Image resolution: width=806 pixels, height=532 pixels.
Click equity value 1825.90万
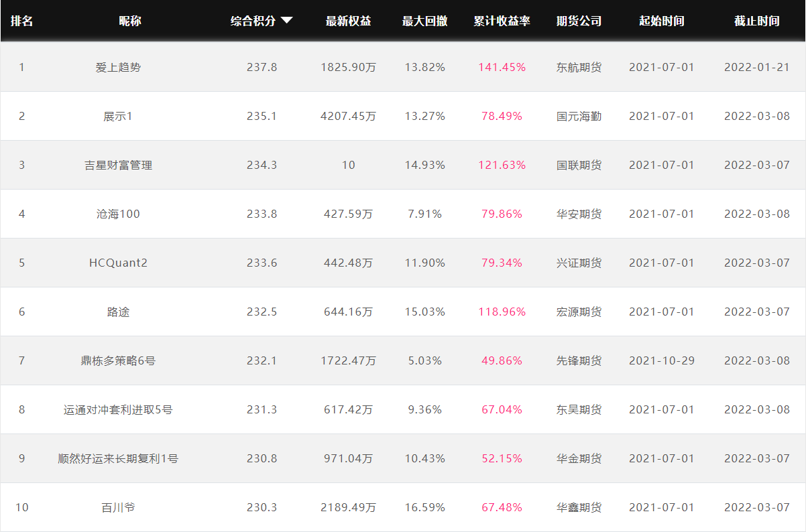(349, 67)
